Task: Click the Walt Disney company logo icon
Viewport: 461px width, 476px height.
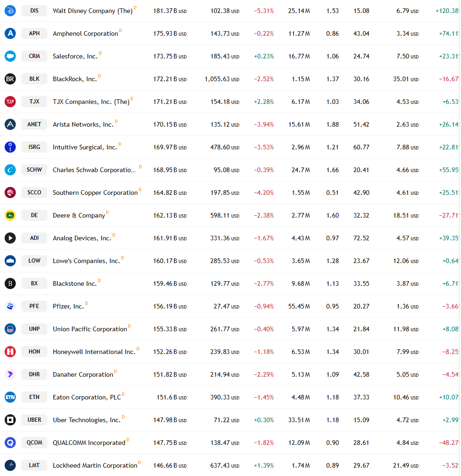Action: [10, 11]
